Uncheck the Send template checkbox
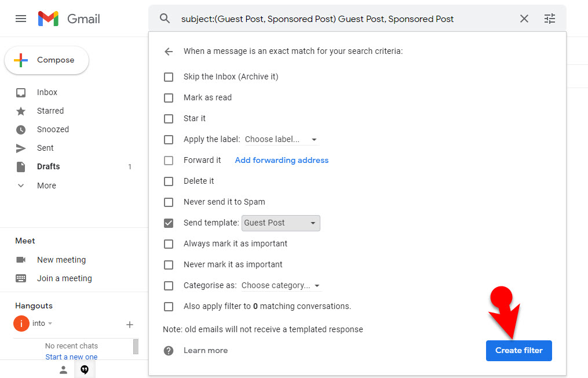The width and height of the screenshot is (588, 378). (169, 223)
